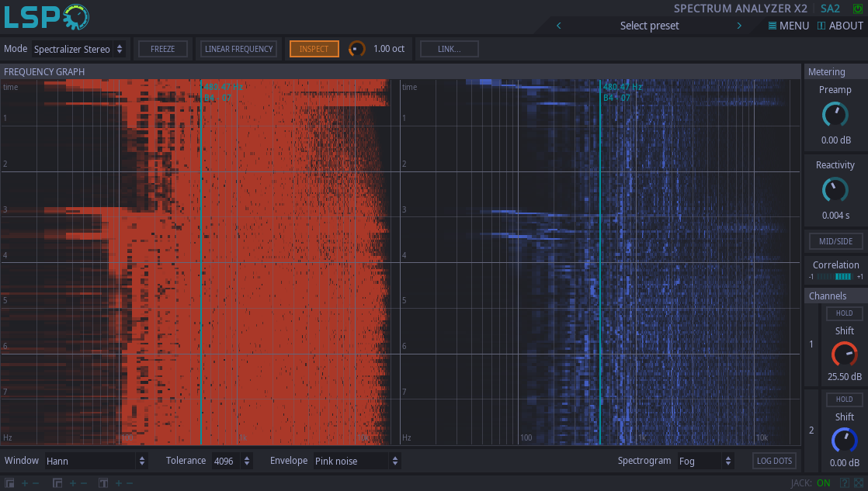Viewport: 868px width, 491px height.
Task: Enable HOLD for channel 1
Action: pyautogui.click(x=844, y=313)
